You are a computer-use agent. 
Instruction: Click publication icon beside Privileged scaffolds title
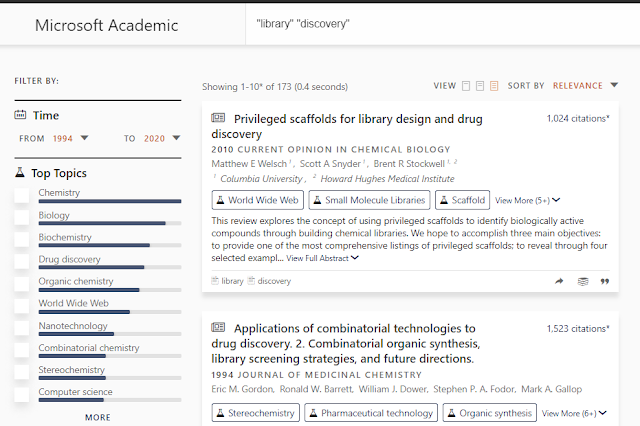(x=218, y=118)
